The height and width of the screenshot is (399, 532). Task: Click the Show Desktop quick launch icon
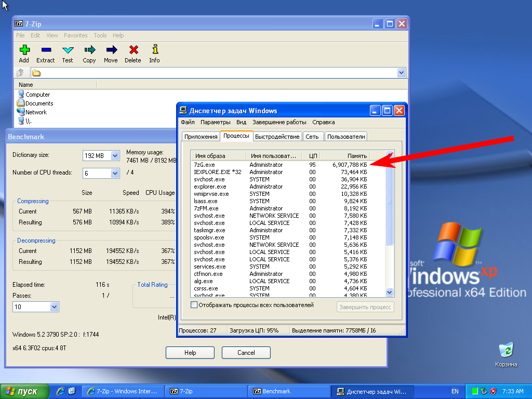tap(72, 391)
